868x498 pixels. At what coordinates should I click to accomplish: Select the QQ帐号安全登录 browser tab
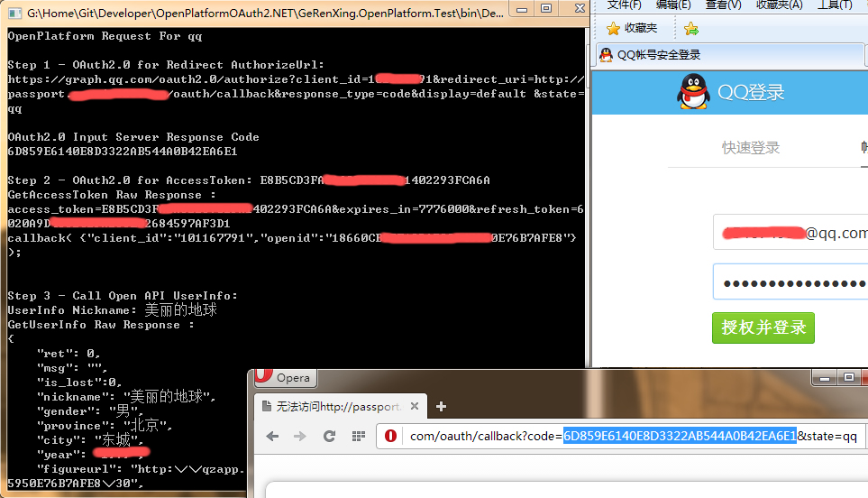(728, 55)
